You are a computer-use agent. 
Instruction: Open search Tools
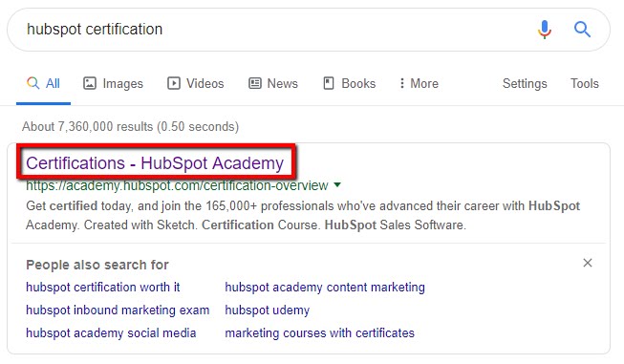pos(584,83)
